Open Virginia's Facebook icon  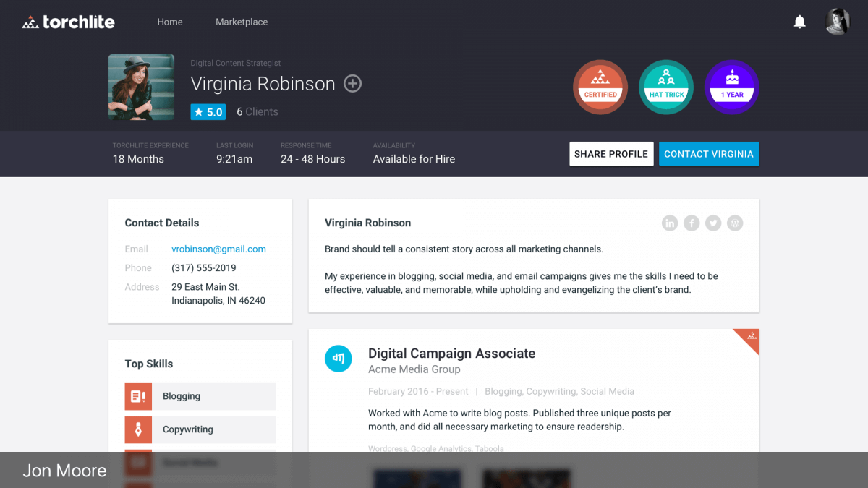point(692,223)
